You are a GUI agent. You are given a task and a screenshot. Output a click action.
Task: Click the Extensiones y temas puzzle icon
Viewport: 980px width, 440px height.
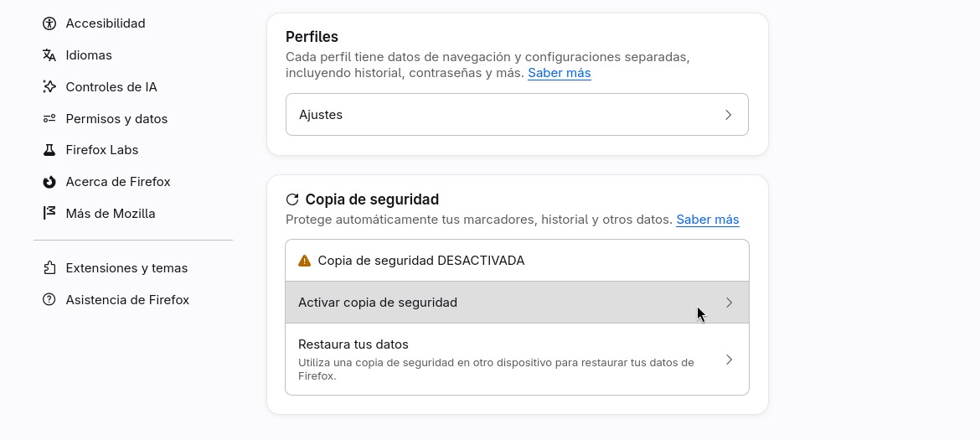[x=49, y=268]
